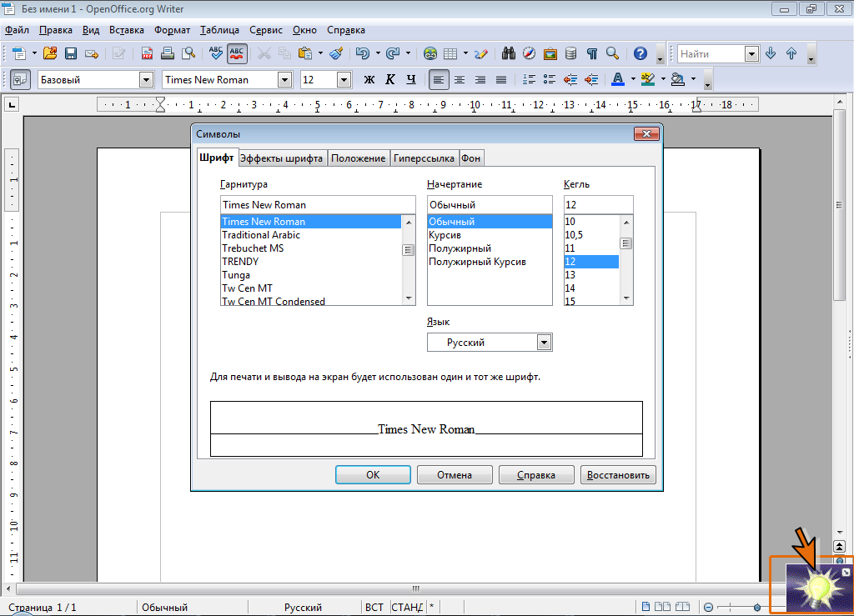Find previous with up arrow icon
This screenshot has height=616, width=854.
pyautogui.click(x=791, y=53)
